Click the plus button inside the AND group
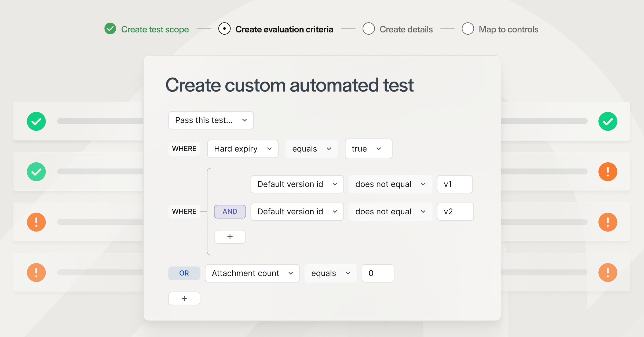Image resolution: width=644 pixels, height=337 pixels. pyautogui.click(x=230, y=237)
